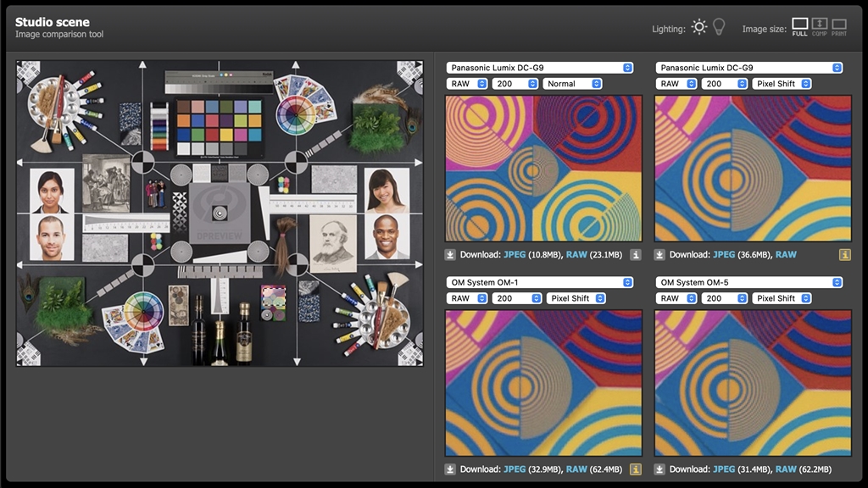Open ISO 200 dropdown under OM System OM-5
Viewport: 868px width, 488px height.
[x=724, y=298]
